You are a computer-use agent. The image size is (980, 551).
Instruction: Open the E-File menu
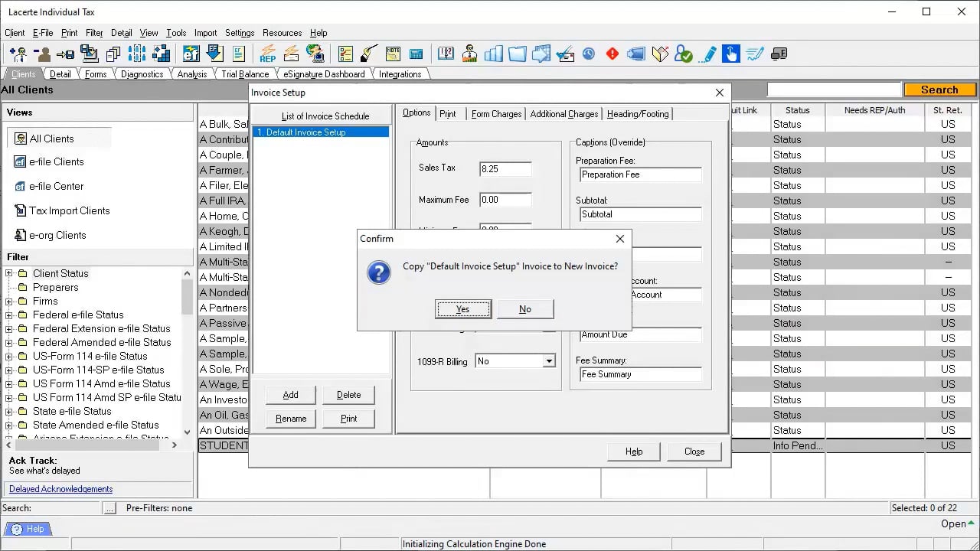[43, 33]
